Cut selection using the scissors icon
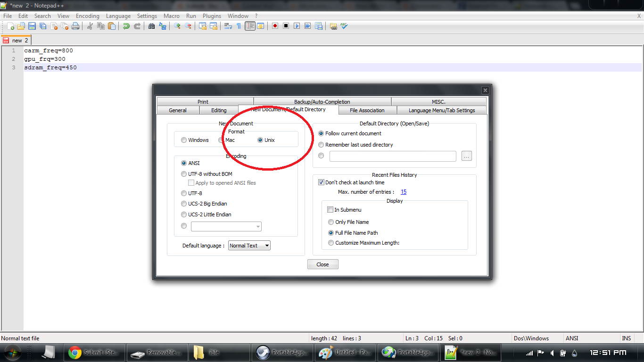This screenshot has height=362, width=644. [x=90, y=26]
